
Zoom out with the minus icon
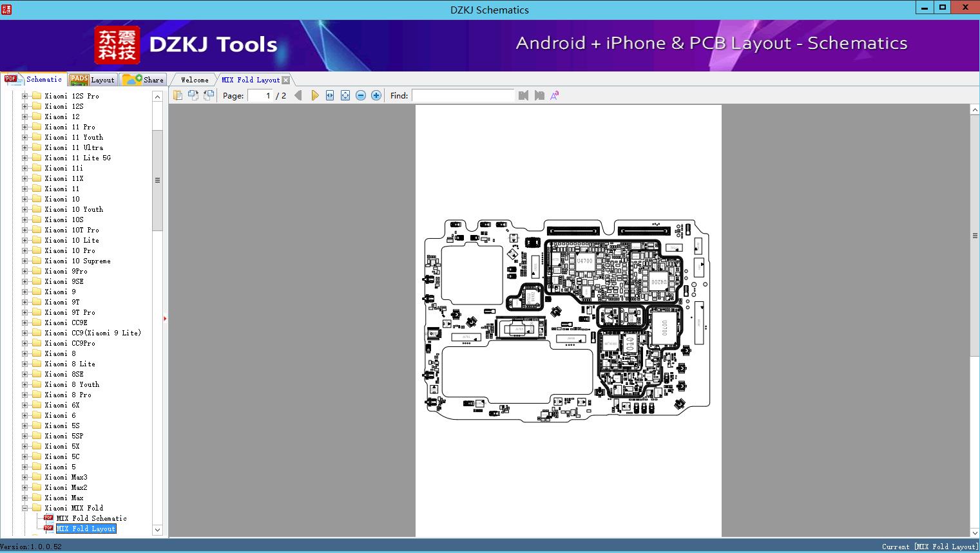361,95
